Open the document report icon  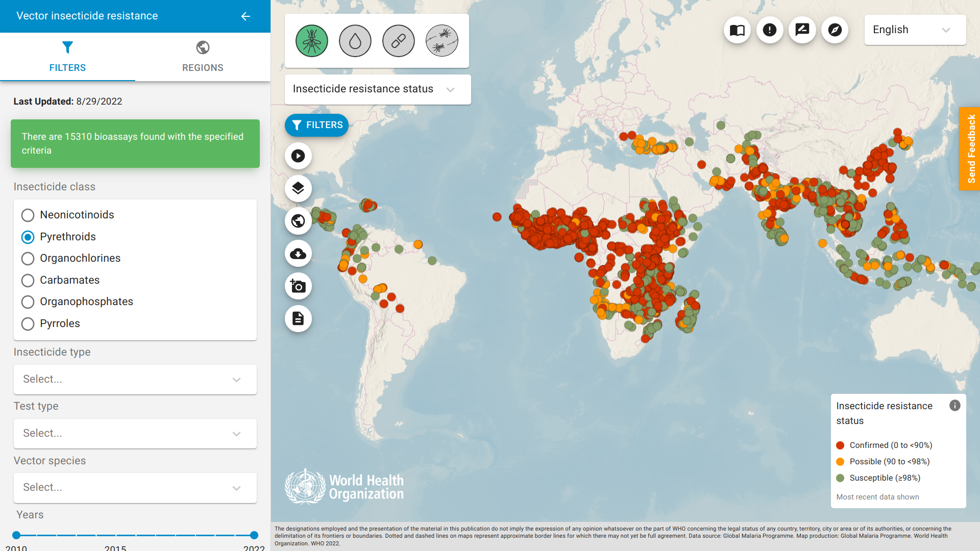pyautogui.click(x=298, y=319)
